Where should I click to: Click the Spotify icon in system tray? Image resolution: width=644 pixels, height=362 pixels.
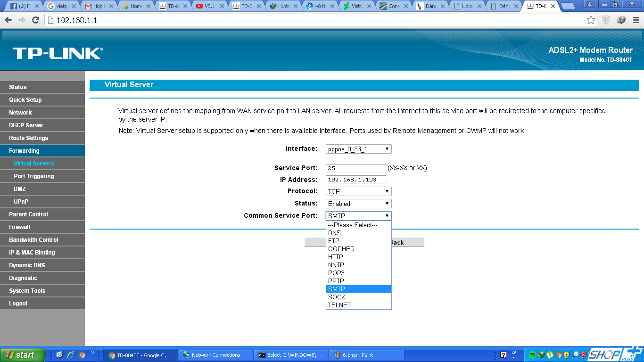[x=532, y=355]
